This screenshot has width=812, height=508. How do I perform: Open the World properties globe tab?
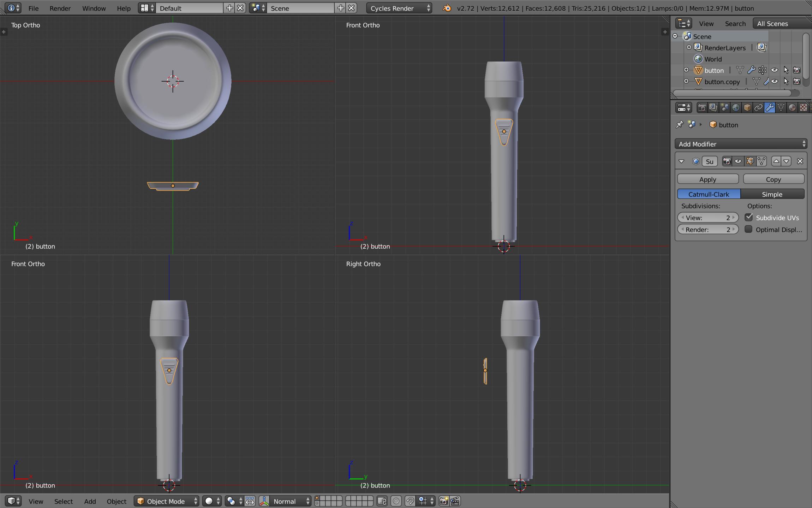pyautogui.click(x=736, y=107)
